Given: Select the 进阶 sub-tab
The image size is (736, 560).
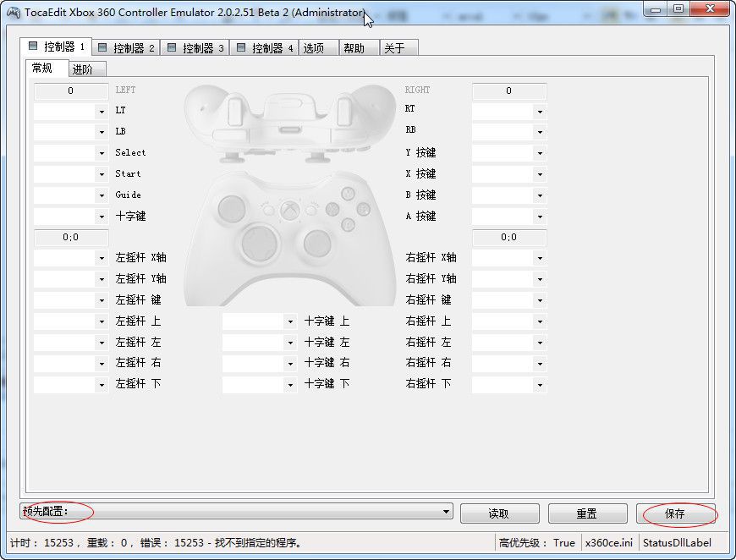Looking at the screenshot, I should pos(88,69).
